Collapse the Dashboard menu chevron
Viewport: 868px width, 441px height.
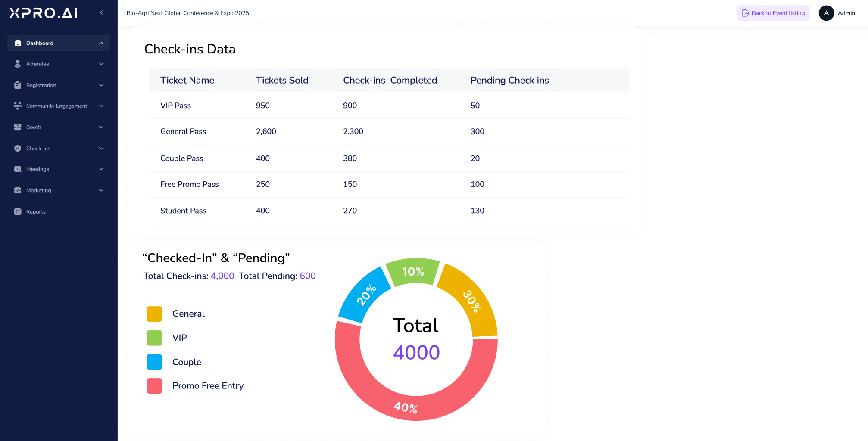pos(101,43)
